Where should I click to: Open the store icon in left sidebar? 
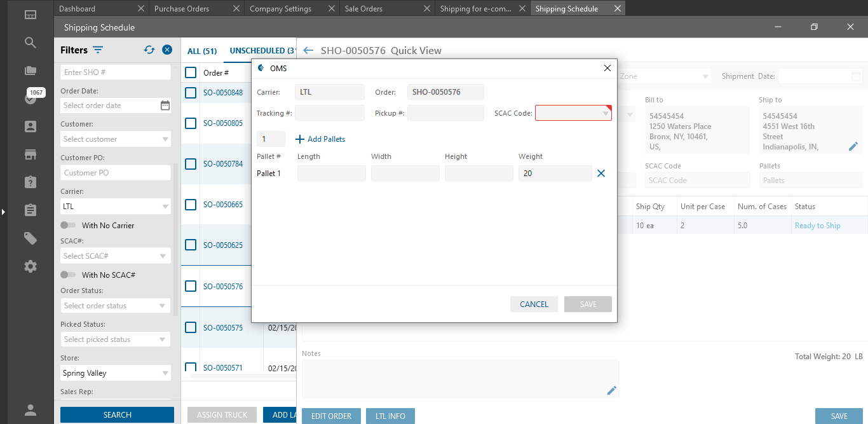coord(30,154)
